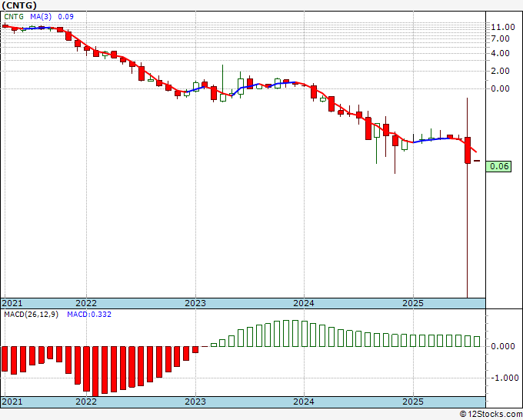
Task: Click the (CNTG) chart title
Action: 19,5
